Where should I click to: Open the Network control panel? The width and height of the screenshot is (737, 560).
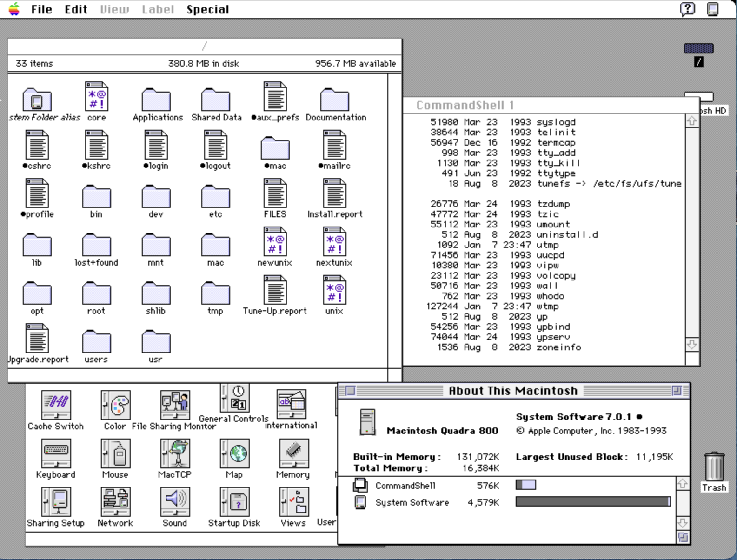pyautogui.click(x=115, y=502)
